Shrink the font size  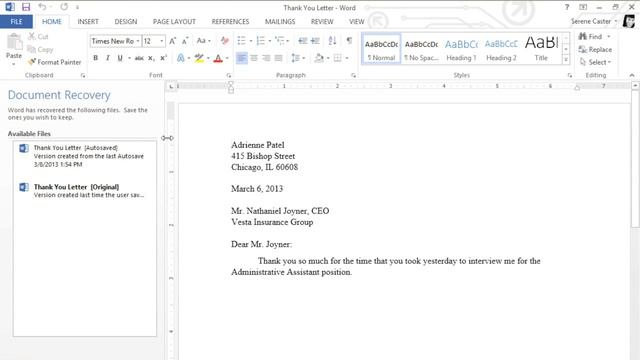pos(185,41)
